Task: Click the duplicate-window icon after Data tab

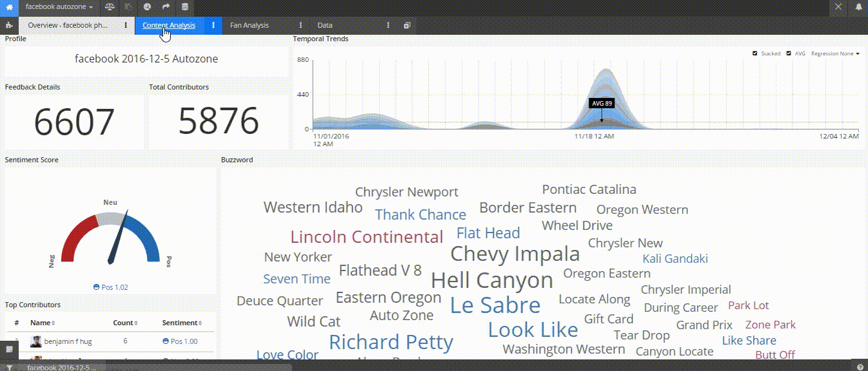Action: tap(407, 26)
